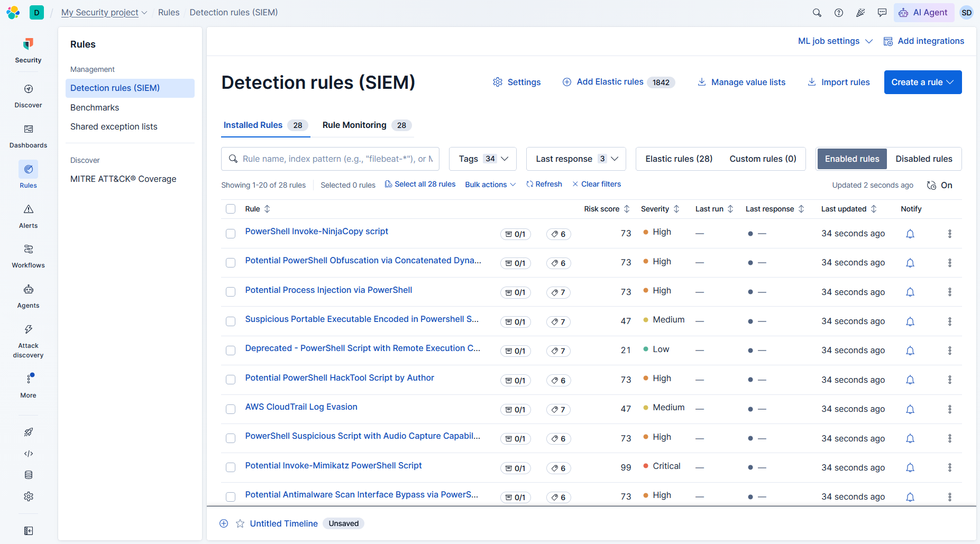Open Workflows in the side navigation
This screenshot has width=980, height=544.
click(x=28, y=256)
